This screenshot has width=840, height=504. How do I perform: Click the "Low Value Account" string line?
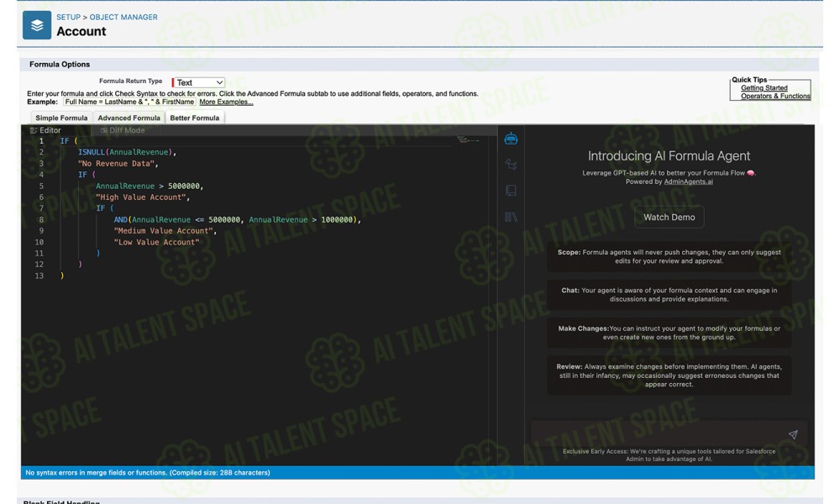pos(156,242)
